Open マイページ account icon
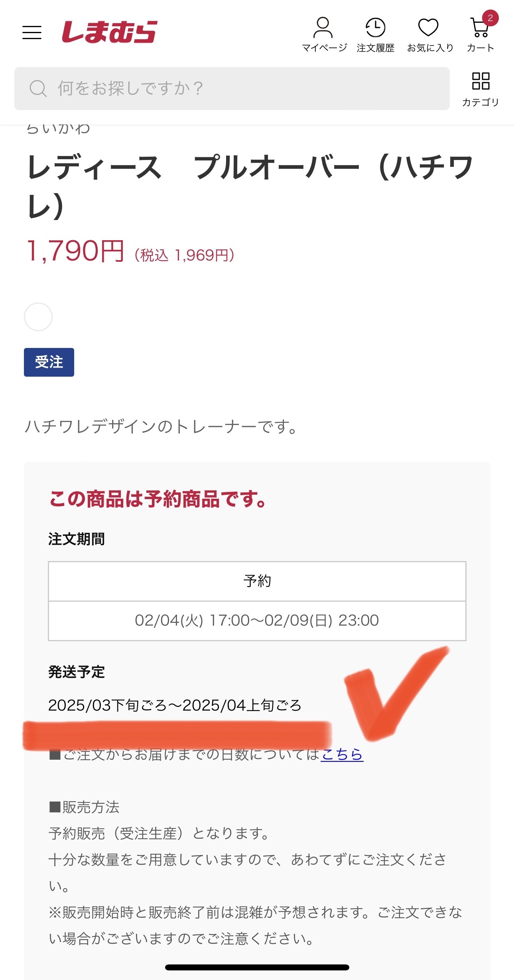This screenshot has height=980, width=514. click(324, 35)
